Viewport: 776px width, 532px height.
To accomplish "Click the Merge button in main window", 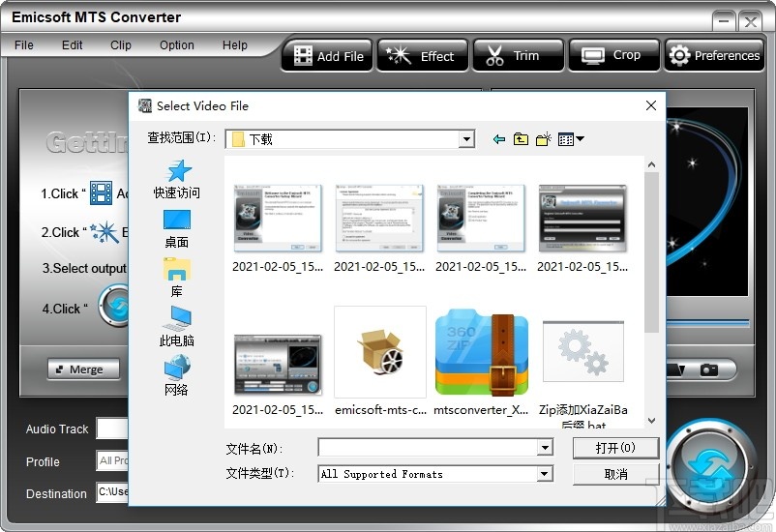I will click(x=83, y=369).
